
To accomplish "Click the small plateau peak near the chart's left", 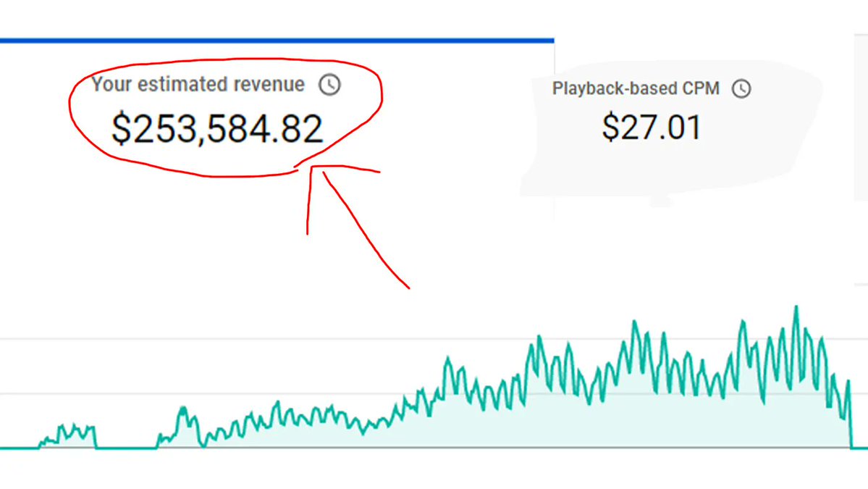I will [x=182, y=408].
